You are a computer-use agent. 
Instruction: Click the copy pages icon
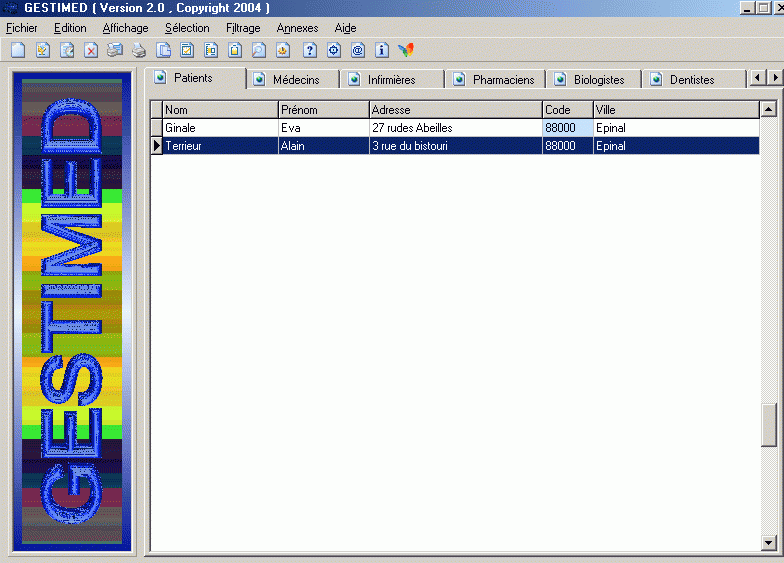[x=163, y=50]
